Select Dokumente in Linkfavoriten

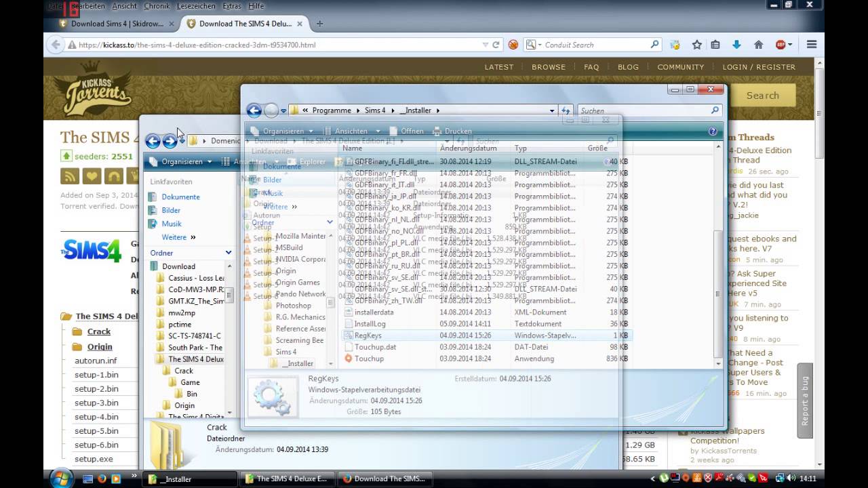180,197
